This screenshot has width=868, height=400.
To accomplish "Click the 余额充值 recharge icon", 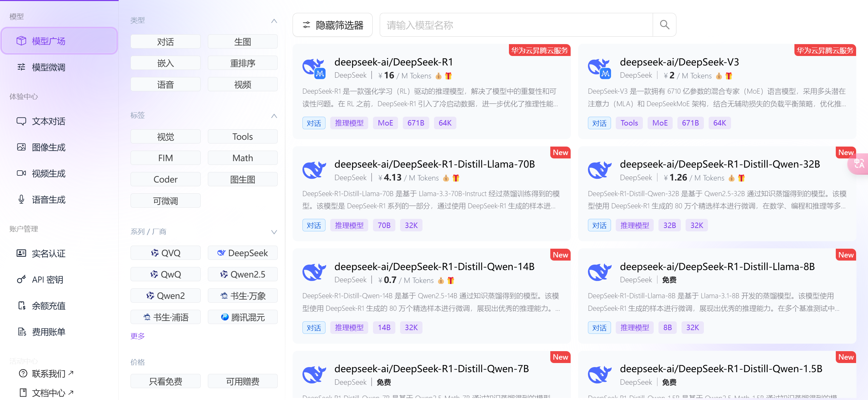I will click(22, 306).
